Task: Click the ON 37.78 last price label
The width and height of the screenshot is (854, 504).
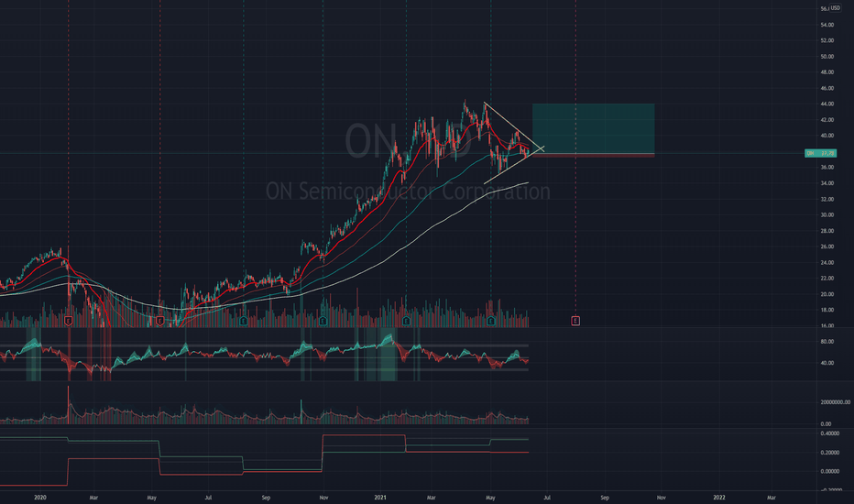Action: tap(820, 154)
